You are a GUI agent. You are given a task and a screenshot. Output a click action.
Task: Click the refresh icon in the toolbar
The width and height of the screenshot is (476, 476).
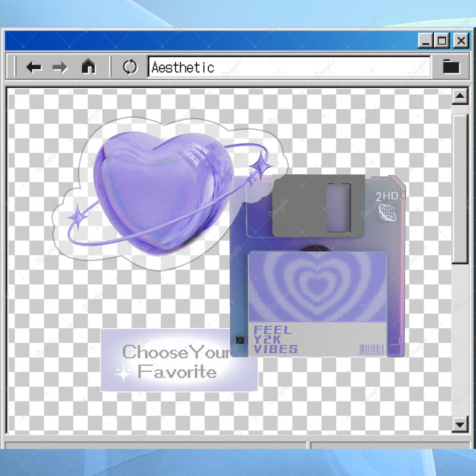(x=130, y=67)
